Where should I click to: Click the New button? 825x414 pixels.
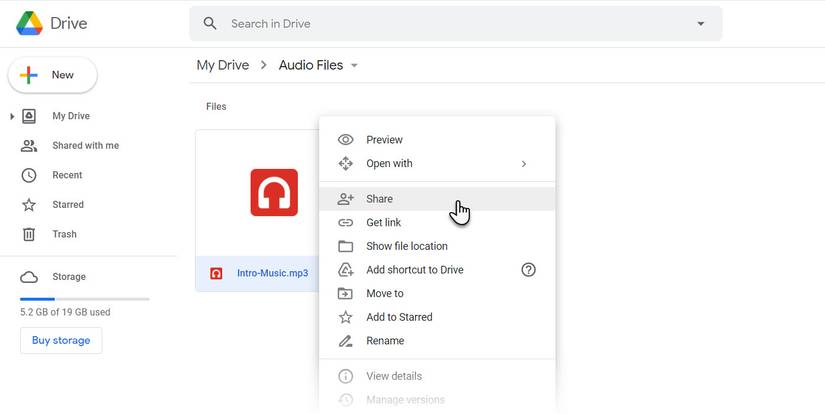pyautogui.click(x=53, y=75)
